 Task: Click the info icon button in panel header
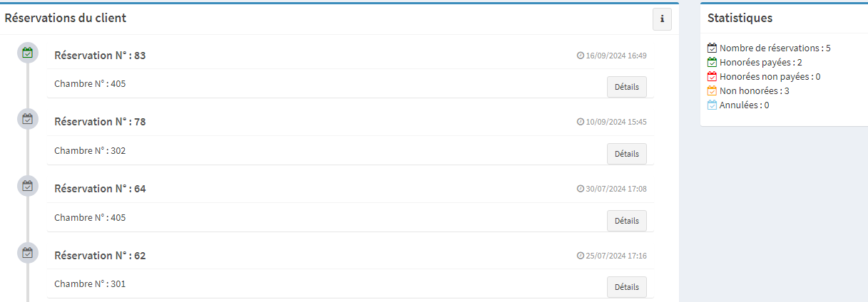[x=662, y=19]
